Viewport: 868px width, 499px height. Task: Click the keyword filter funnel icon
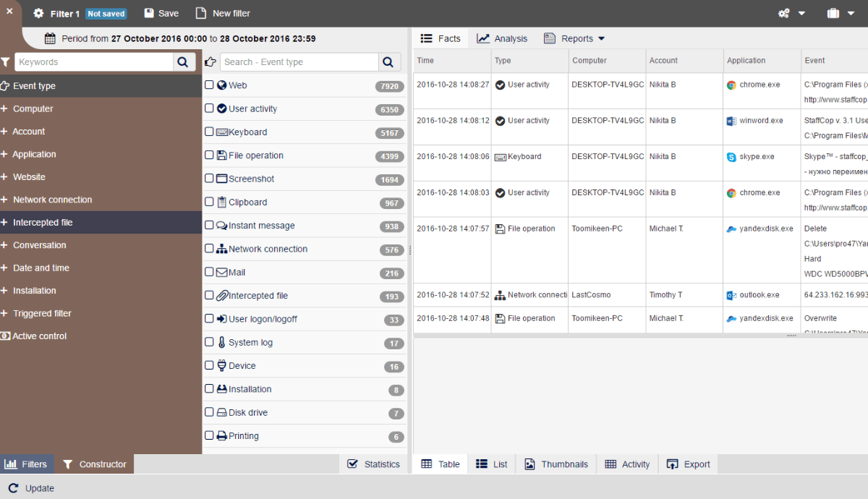tap(6, 61)
